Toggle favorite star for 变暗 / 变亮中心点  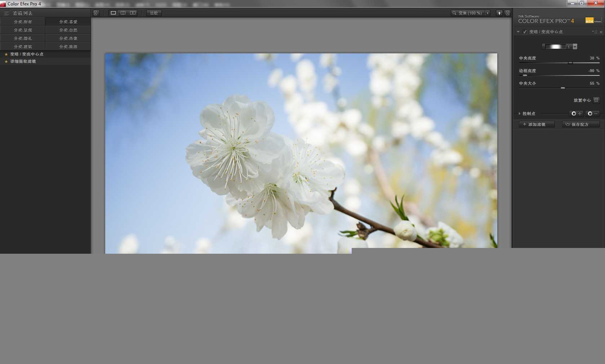(6, 54)
